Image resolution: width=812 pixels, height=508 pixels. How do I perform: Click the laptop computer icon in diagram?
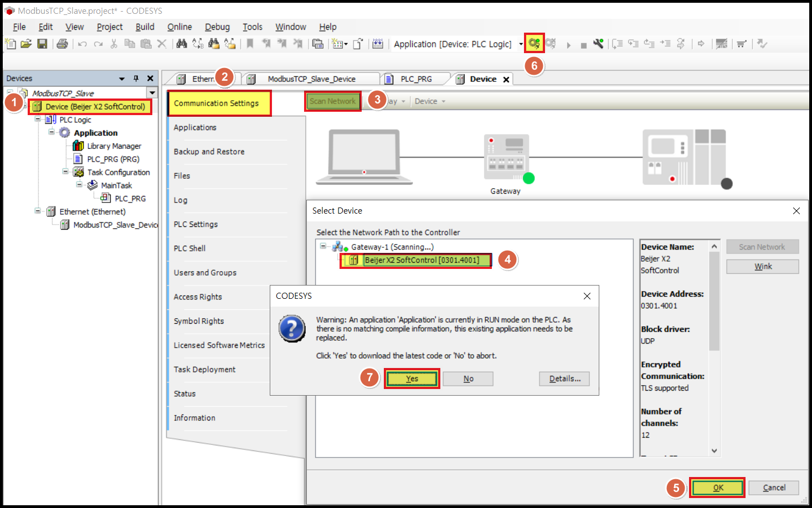tap(364, 157)
